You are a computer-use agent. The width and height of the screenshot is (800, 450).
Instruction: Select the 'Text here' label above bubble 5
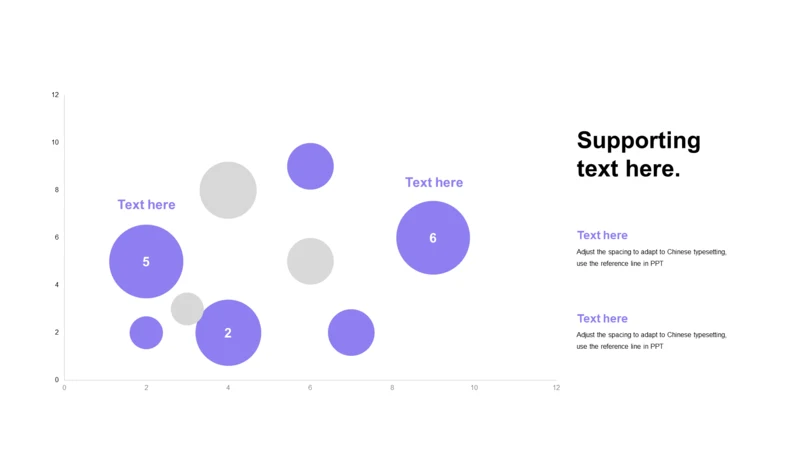pos(146,205)
